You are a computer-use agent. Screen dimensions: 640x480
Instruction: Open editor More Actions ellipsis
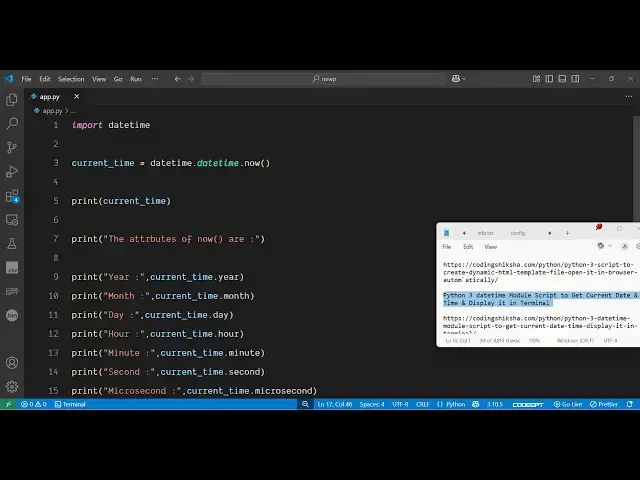629,96
